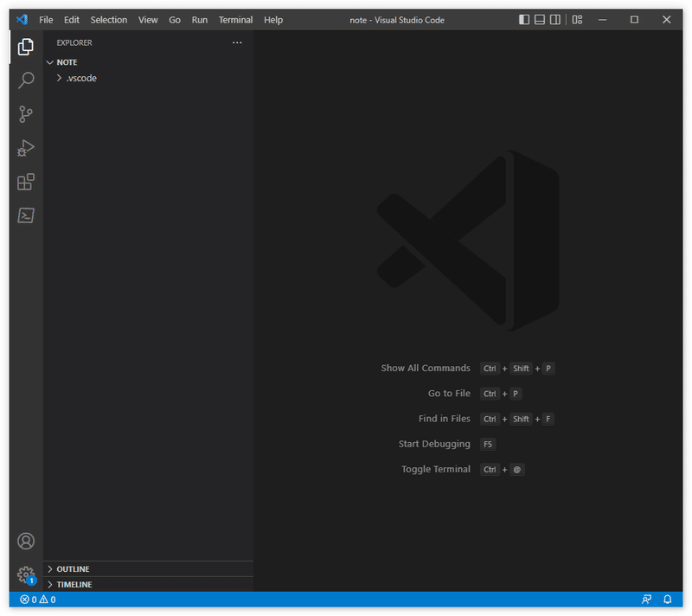Click the EXPLORER panel title
This screenshot has width=692, height=616.
point(74,42)
